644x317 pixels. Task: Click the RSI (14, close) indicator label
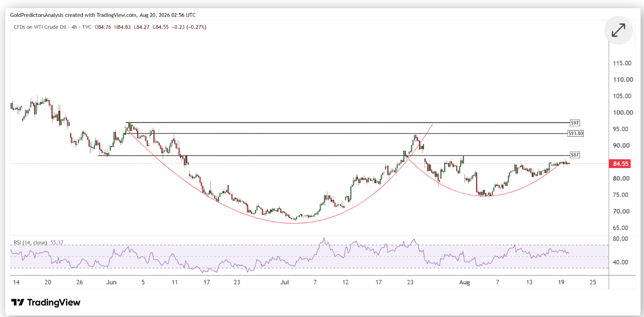(30, 242)
